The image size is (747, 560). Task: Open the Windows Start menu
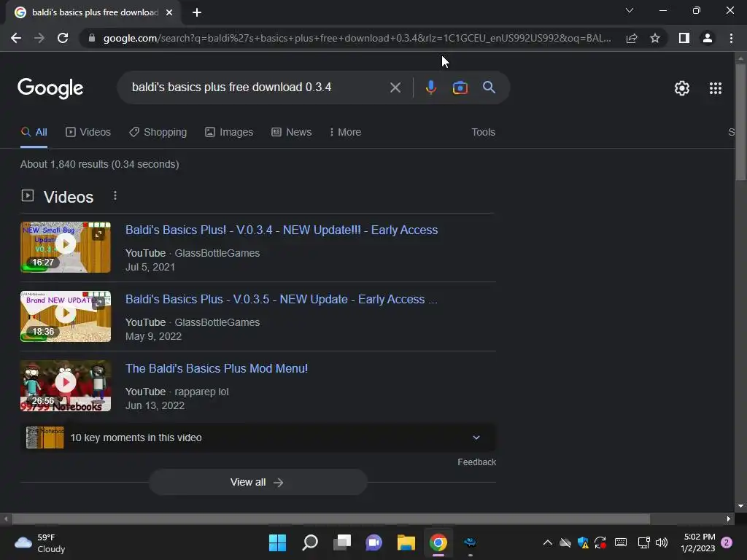277,542
